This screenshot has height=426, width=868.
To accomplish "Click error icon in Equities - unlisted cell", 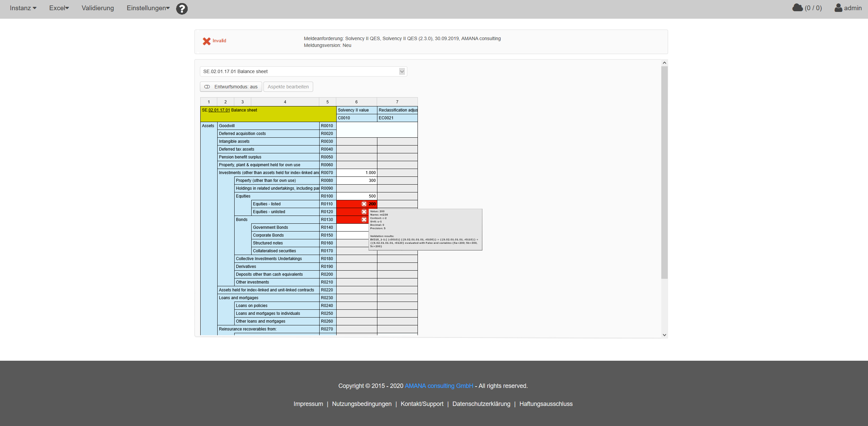I will click(x=364, y=212).
